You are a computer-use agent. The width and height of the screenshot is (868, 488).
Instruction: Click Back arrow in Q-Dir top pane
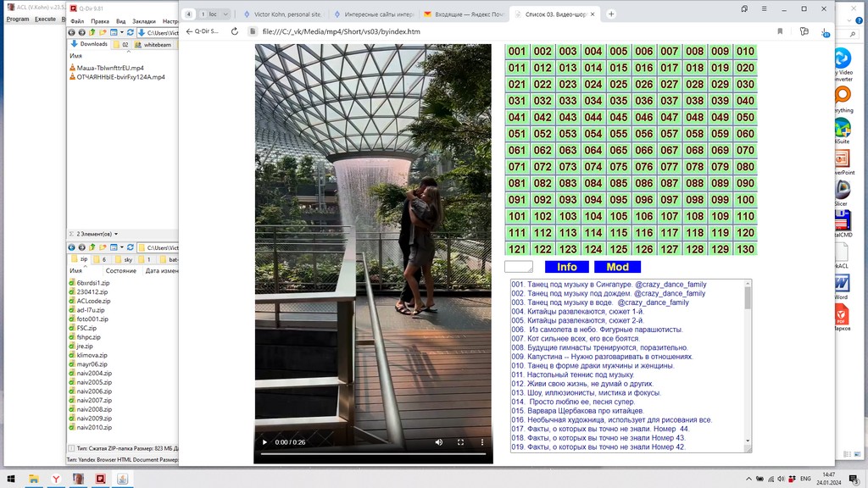point(71,33)
